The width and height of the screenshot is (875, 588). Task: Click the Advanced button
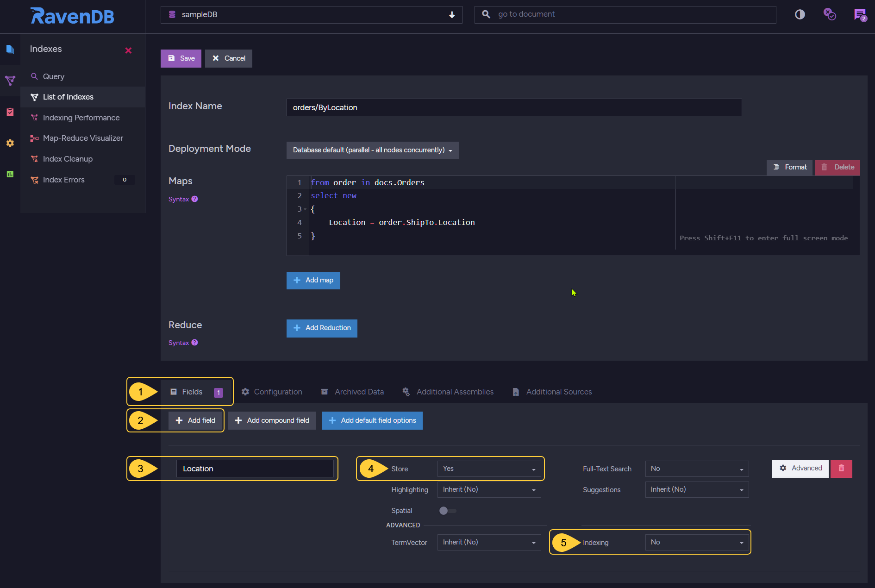pos(800,469)
